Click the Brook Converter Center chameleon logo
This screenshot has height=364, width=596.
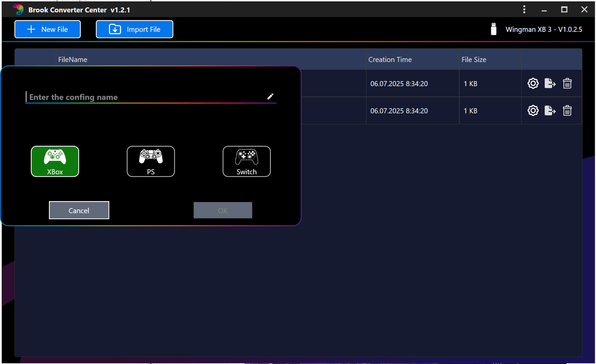tap(18, 9)
